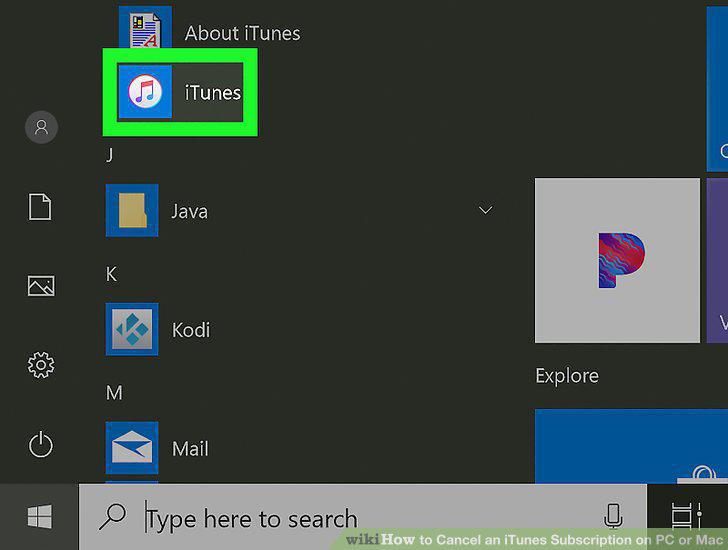
Task: Click the microphone icon in search box
Action: (x=613, y=516)
